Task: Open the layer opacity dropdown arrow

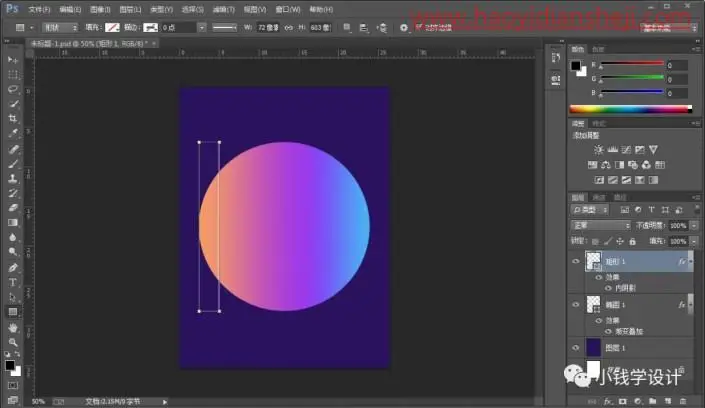Action: (x=694, y=226)
